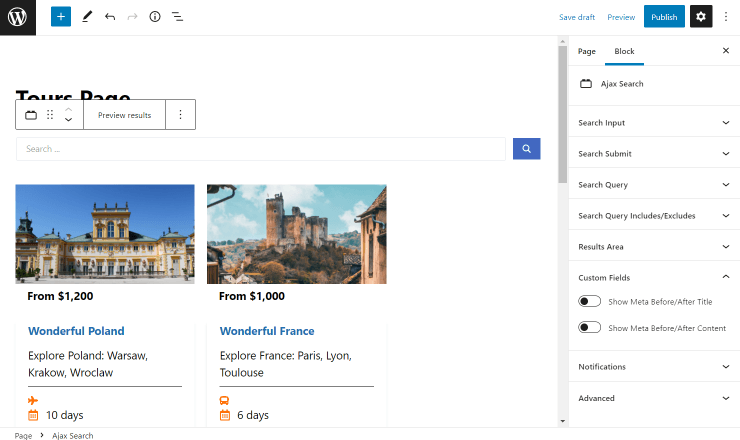Open block toolbar options three-dot menu
Viewport: 740px width, 440px height.
point(180,115)
